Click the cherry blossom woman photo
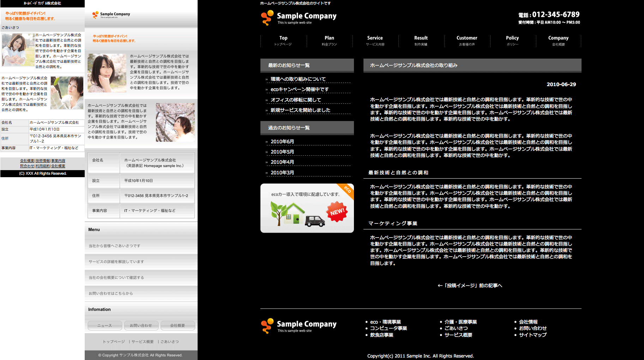The image size is (644, 360). tap(175, 122)
